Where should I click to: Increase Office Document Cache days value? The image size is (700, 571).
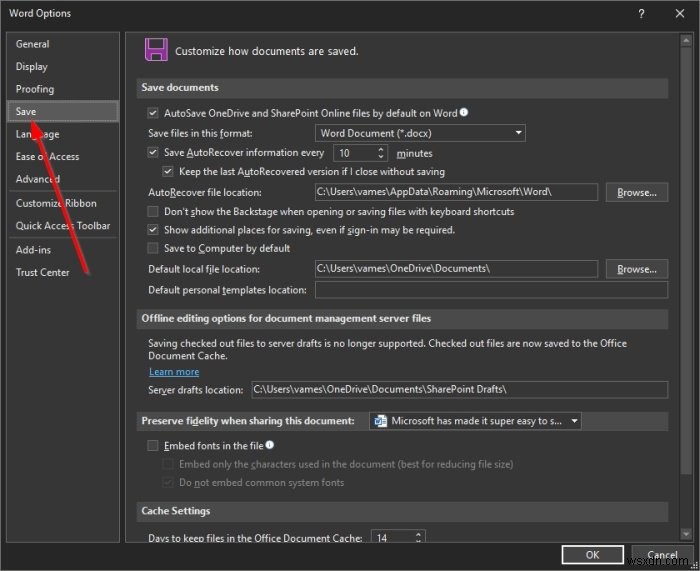[418, 534]
